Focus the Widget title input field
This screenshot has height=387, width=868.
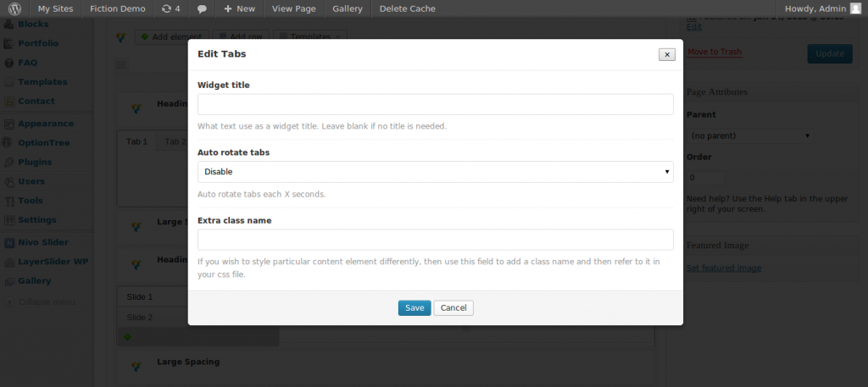435,104
